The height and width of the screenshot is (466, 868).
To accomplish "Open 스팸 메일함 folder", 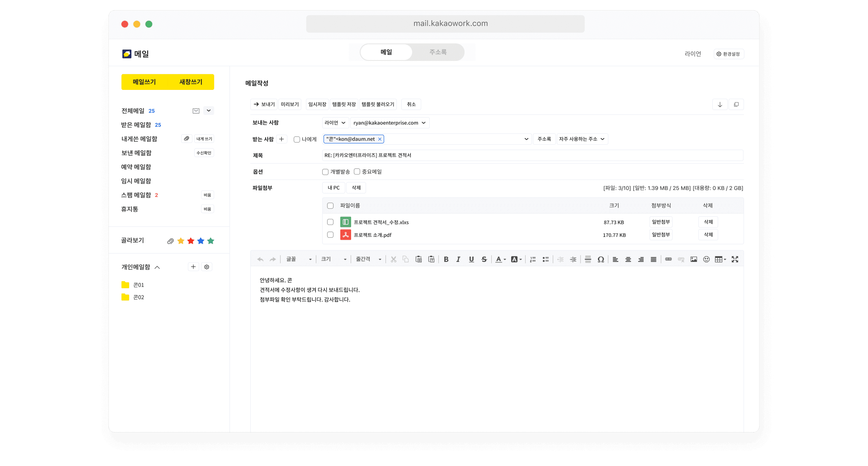I will [x=136, y=195].
